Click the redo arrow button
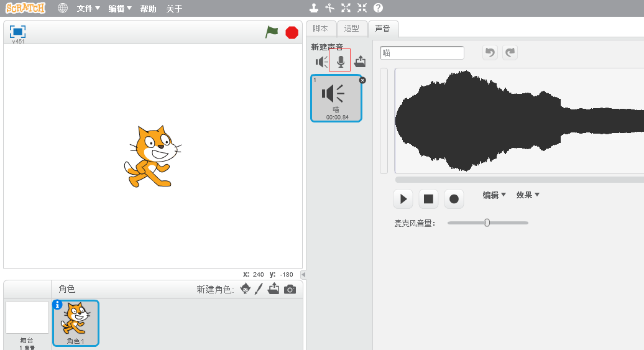Viewport: 644px width, 350px height. point(510,53)
